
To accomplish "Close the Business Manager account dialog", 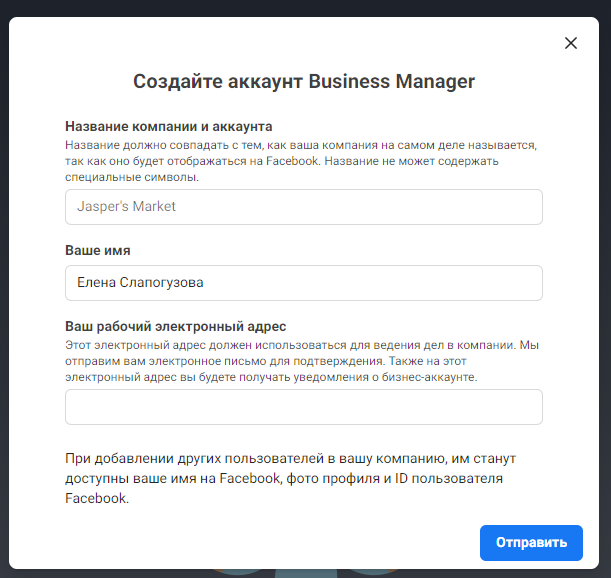I will pos(571,43).
